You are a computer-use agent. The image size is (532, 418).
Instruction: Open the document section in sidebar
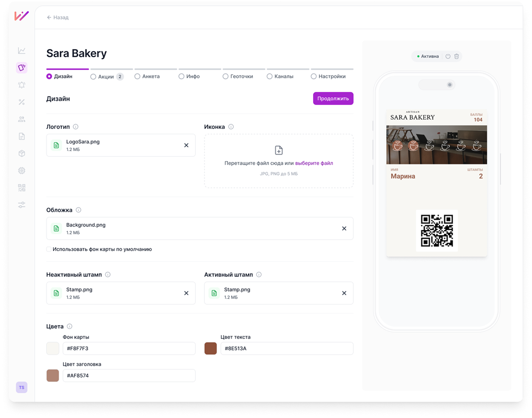(22, 136)
